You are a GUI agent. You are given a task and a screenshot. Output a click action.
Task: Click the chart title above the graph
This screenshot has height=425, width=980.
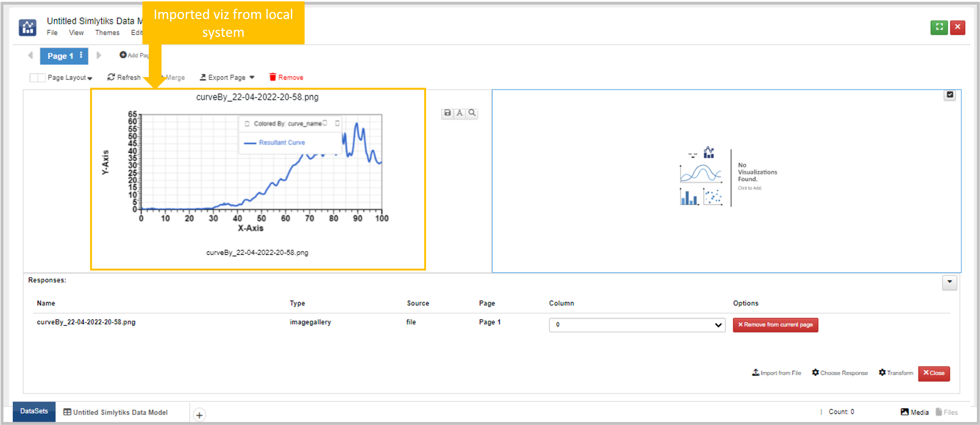click(257, 97)
